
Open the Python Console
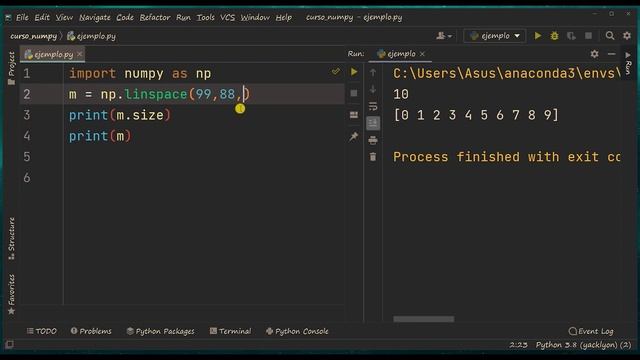(297, 331)
